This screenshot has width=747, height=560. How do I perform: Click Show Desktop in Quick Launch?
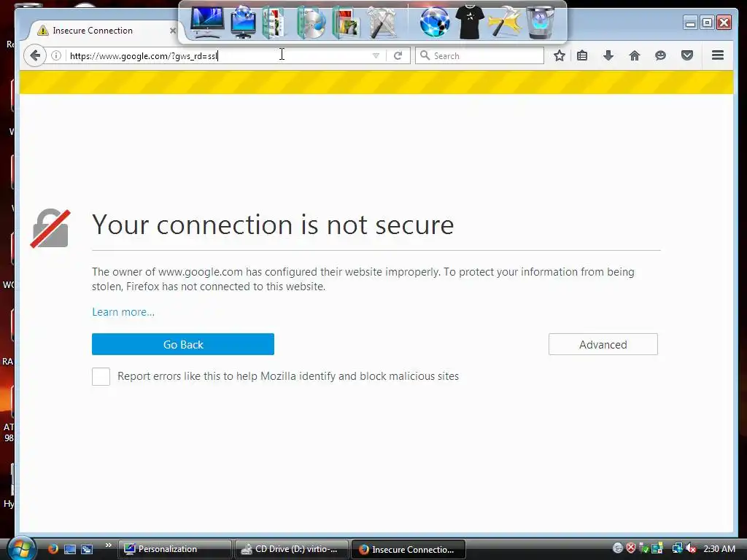(70, 549)
